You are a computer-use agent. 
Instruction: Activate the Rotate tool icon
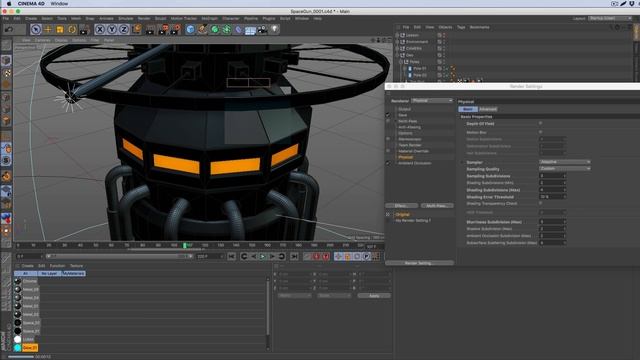pyautogui.click(x=72, y=29)
